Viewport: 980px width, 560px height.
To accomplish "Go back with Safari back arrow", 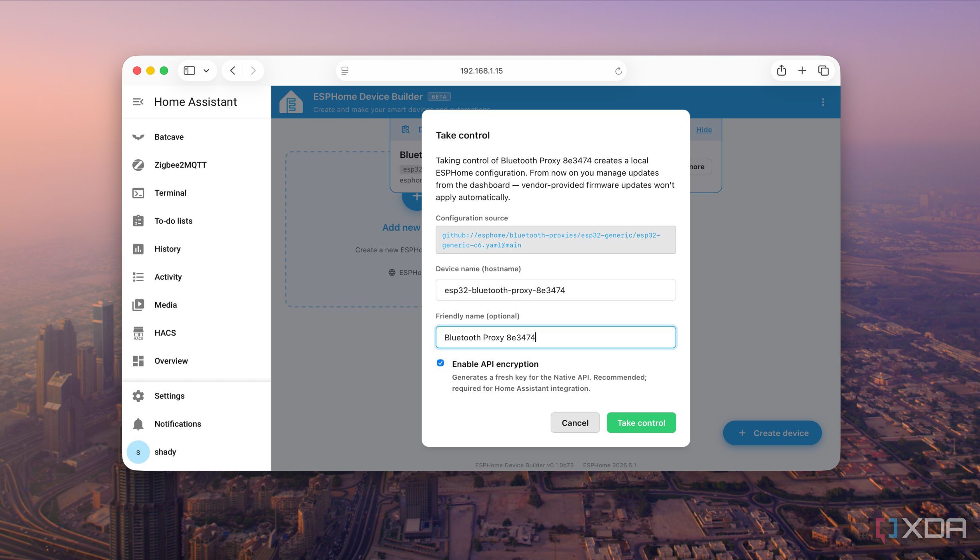I will 233,71.
